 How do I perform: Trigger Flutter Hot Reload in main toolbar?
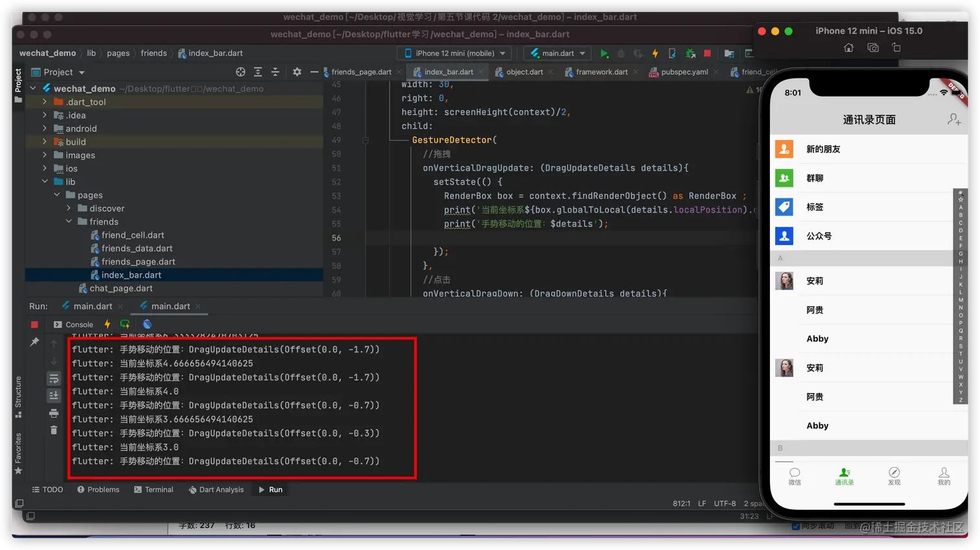[655, 53]
